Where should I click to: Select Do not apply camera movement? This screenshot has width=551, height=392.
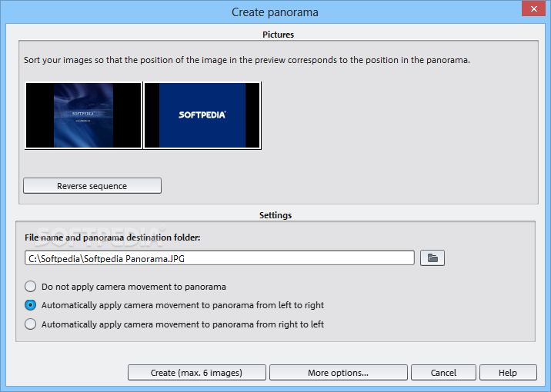tap(125, 287)
